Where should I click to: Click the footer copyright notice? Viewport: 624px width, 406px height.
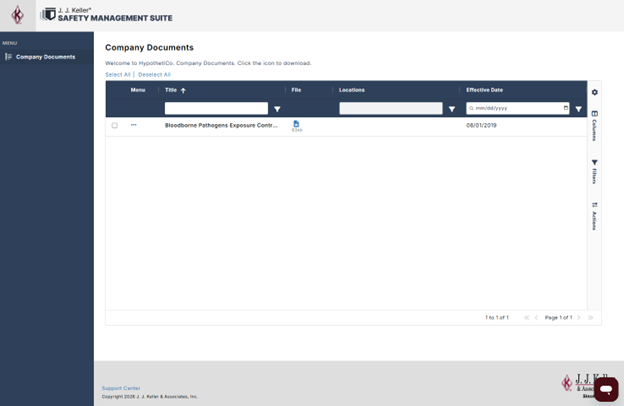click(x=150, y=396)
